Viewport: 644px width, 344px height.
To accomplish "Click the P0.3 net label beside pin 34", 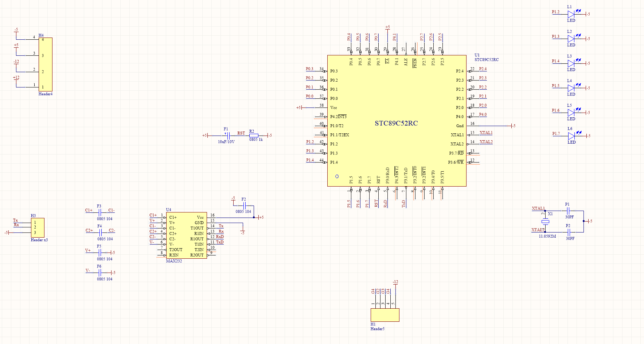I will click(x=309, y=69).
